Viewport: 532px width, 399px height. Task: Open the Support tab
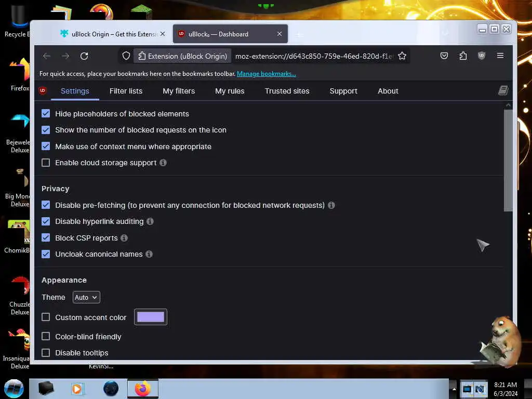point(343,91)
